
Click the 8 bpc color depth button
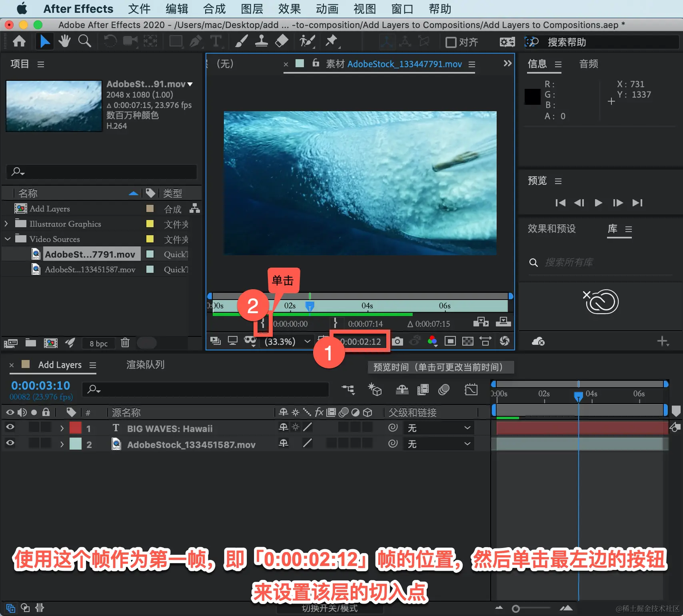click(x=98, y=343)
